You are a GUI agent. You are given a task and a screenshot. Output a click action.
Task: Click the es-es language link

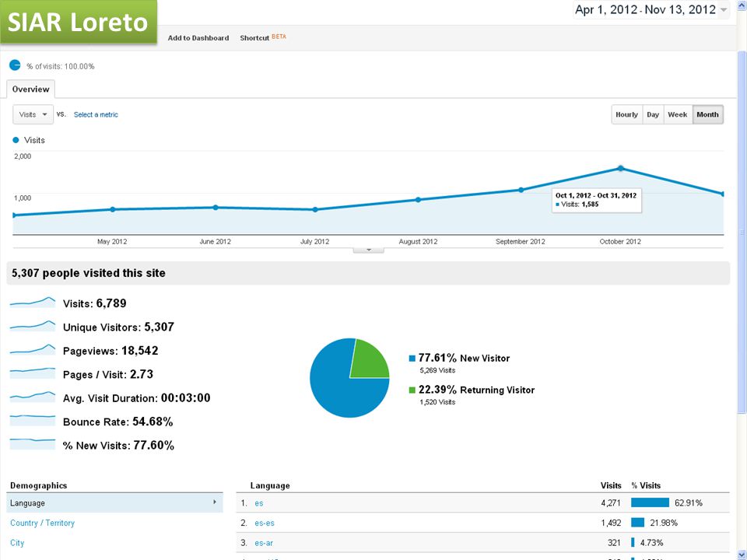point(265,523)
